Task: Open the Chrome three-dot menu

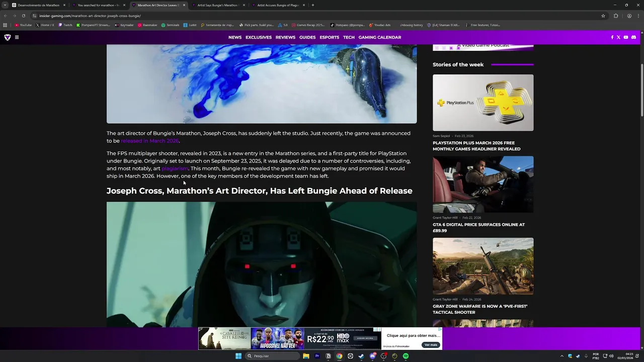Action: tap(638, 16)
